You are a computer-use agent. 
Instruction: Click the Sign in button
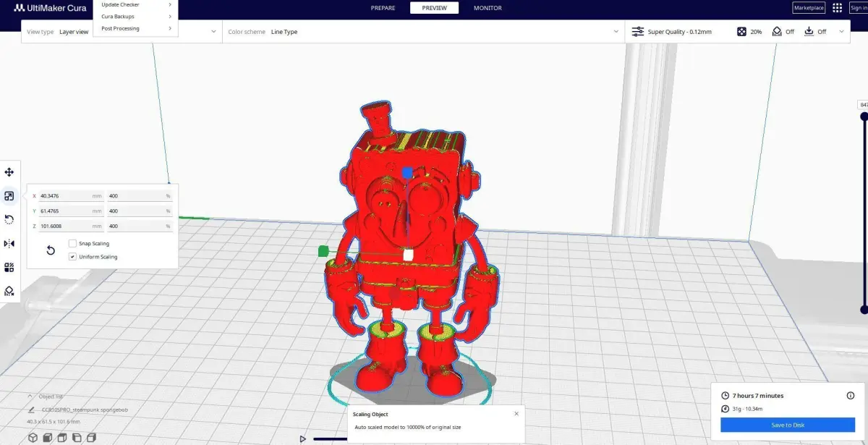859,8
